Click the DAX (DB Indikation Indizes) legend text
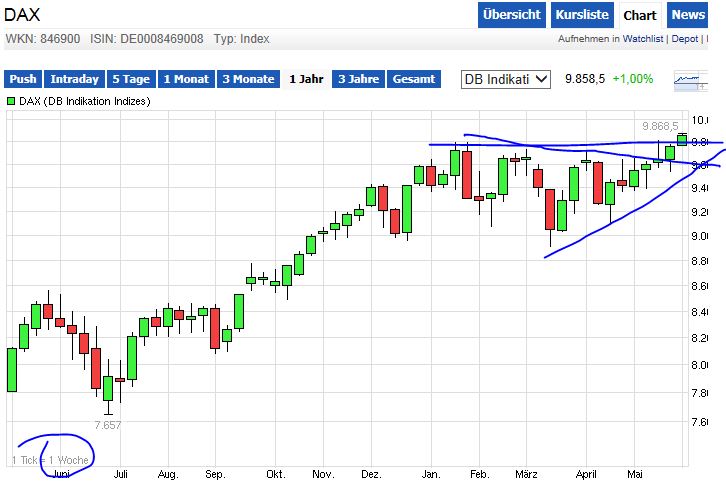Viewport: 726px width, 483px height. pos(85,101)
